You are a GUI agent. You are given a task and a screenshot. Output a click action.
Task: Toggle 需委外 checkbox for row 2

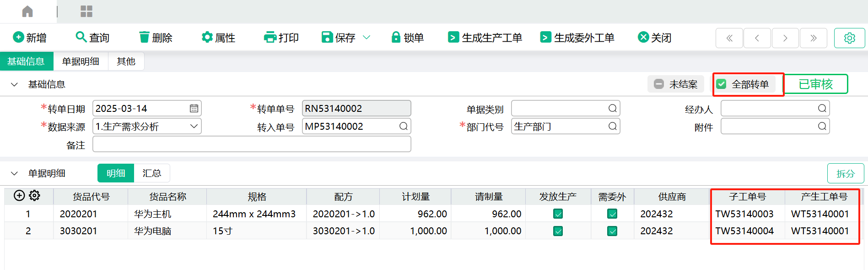(x=612, y=231)
